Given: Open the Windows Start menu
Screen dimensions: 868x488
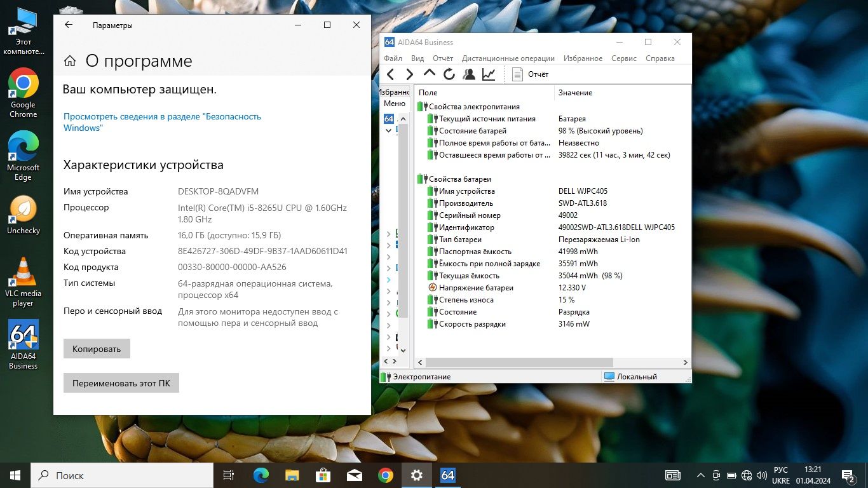Looking at the screenshot, I should (x=15, y=475).
